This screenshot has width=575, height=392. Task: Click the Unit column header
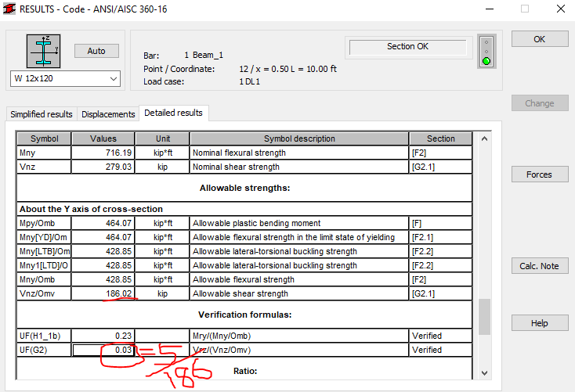point(162,138)
